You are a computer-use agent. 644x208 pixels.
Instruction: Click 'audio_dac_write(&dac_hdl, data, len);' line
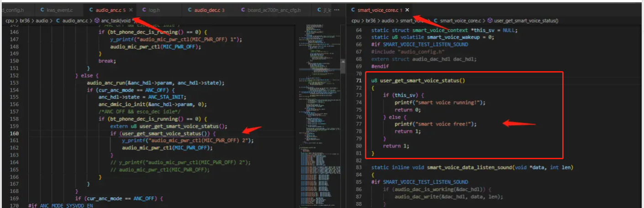[x=449, y=197]
